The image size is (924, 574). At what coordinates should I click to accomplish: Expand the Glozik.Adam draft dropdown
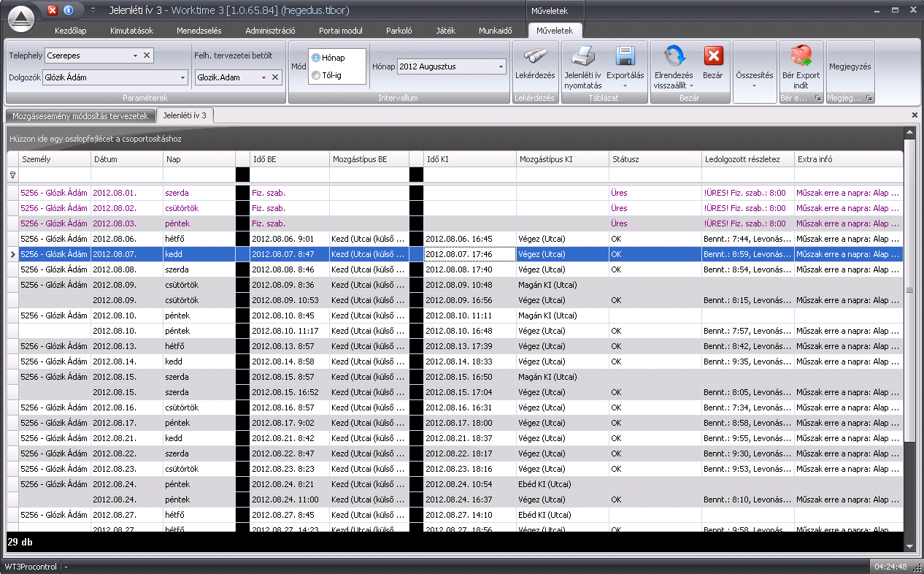pos(264,77)
